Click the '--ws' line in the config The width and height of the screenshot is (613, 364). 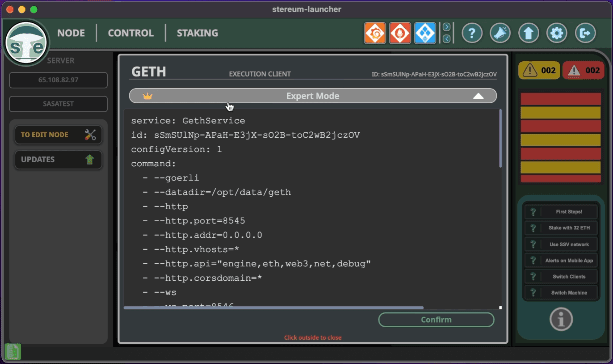coord(159,292)
